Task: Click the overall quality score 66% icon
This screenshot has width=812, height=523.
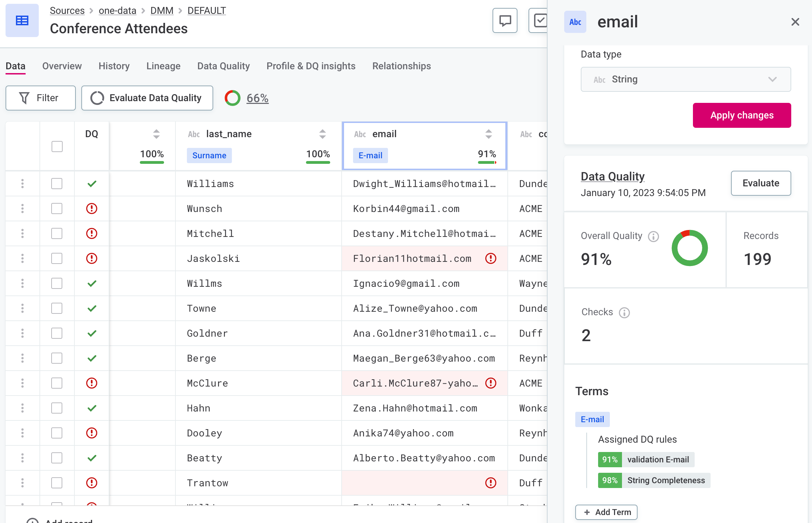Action: [x=233, y=98]
